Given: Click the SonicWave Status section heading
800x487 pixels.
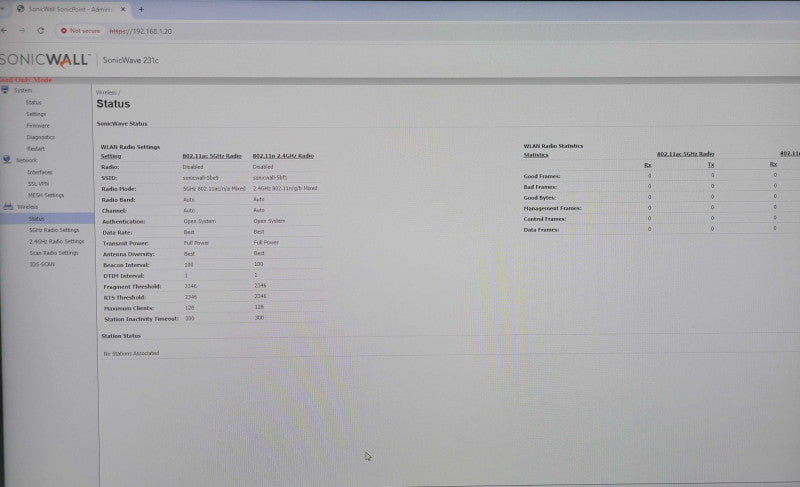Looking at the screenshot, I should (122, 124).
